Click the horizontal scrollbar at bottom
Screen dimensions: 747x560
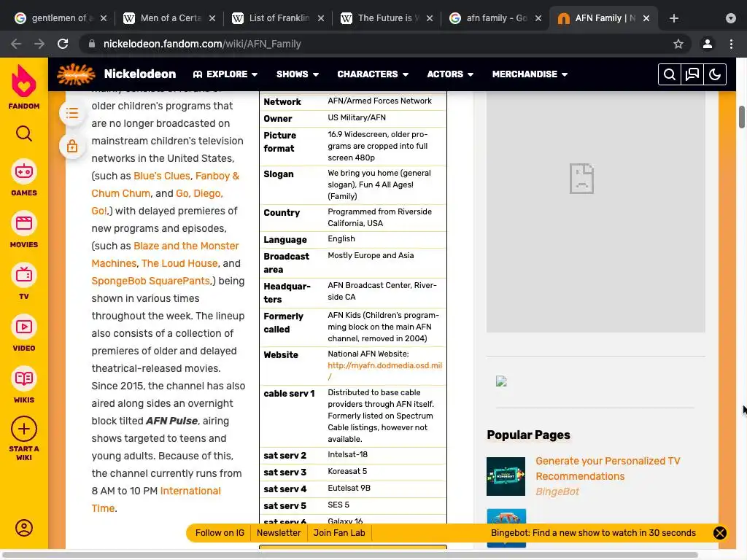(x=350, y=555)
